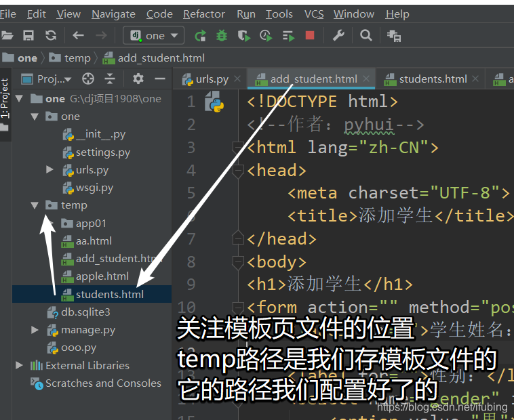Open the View menu
This screenshot has width=514, height=420.
pyautogui.click(x=68, y=14)
